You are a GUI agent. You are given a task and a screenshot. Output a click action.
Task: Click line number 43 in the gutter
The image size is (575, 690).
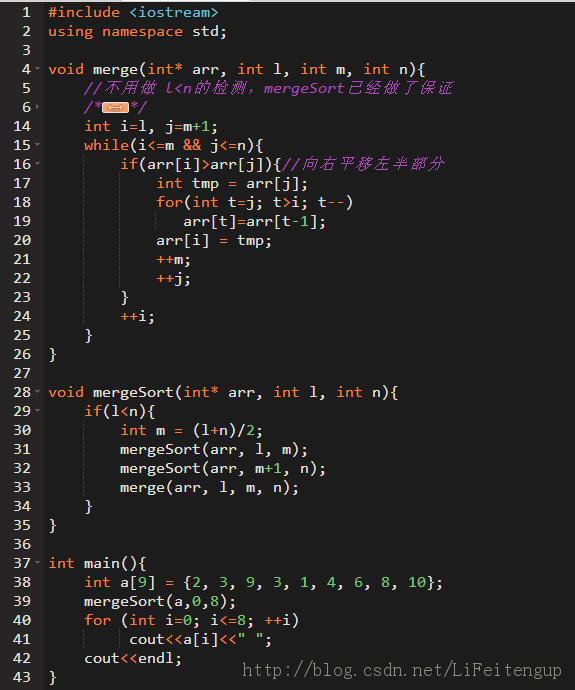(x=22, y=677)
